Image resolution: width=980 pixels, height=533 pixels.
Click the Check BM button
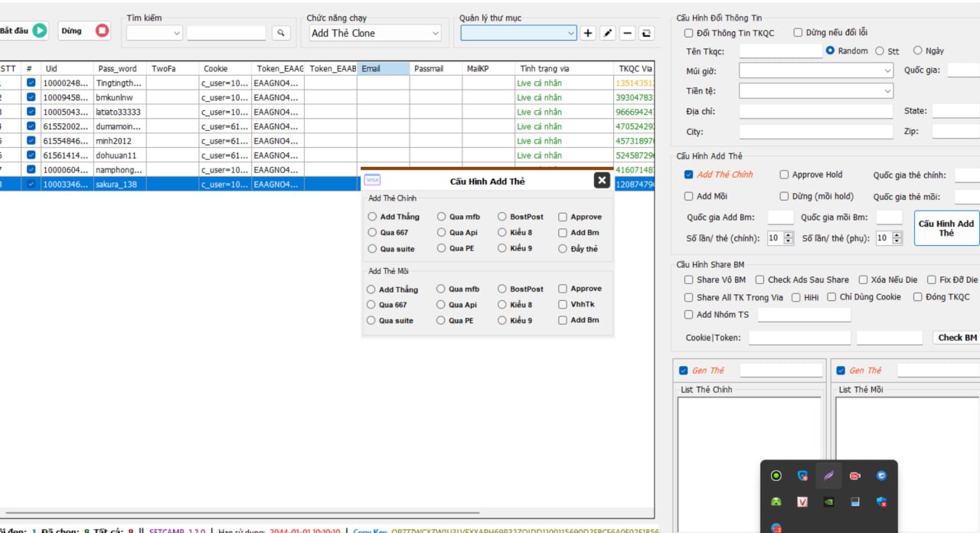[x=957, y=338]
